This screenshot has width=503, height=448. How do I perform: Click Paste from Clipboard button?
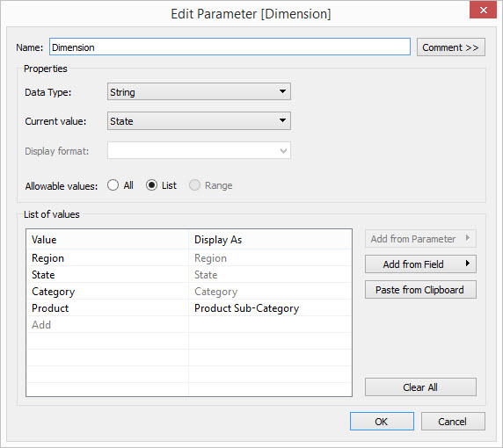pos(420,290)
